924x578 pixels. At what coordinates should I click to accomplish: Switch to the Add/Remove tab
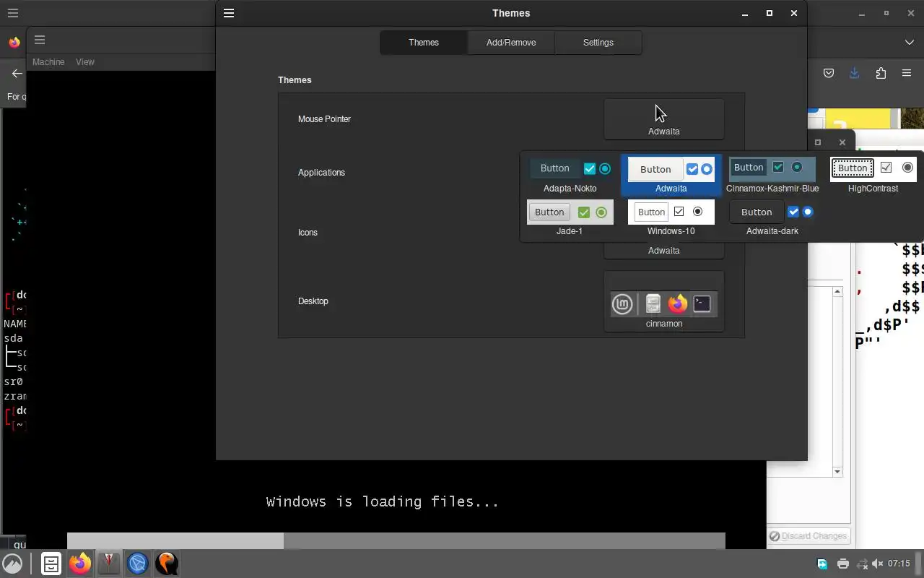tap(511, 43)
